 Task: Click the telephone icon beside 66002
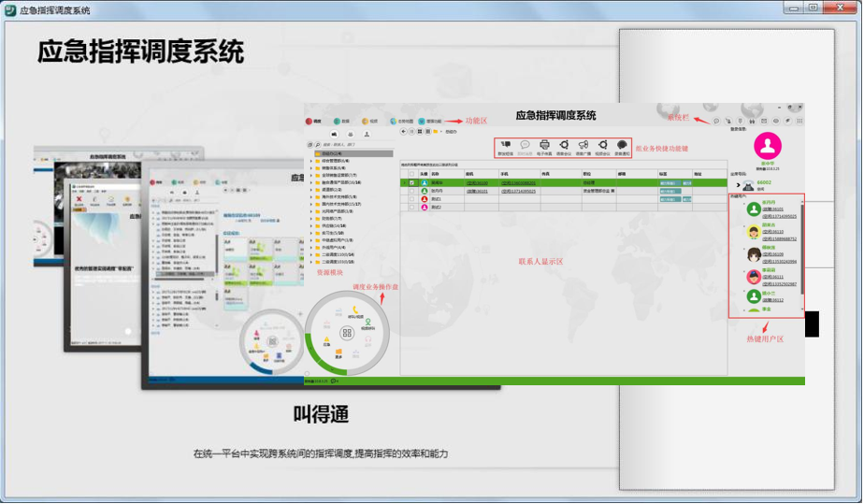coord(748,186)
